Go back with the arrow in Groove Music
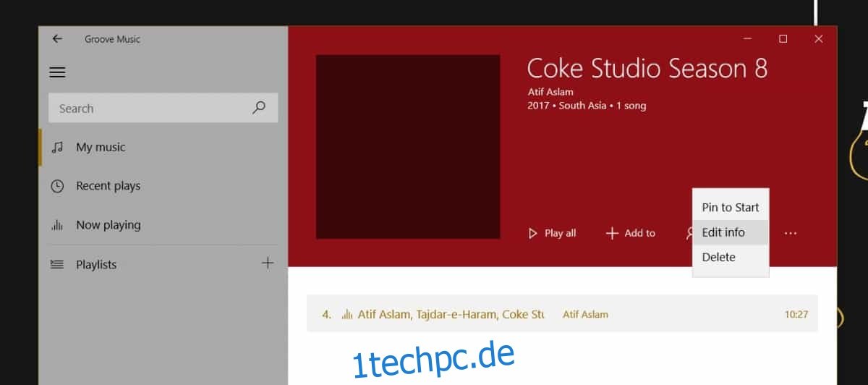868x385 pixels. click(x=57, y=39)
